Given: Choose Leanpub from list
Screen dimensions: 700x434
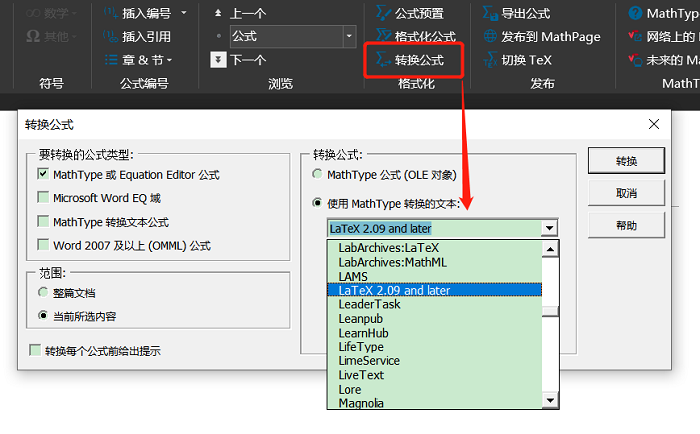Looking at the screenshot, I should (434, 319).
